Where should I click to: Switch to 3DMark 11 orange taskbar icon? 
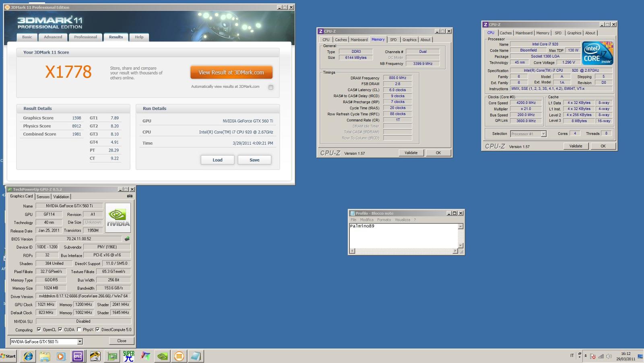(179, 356)
